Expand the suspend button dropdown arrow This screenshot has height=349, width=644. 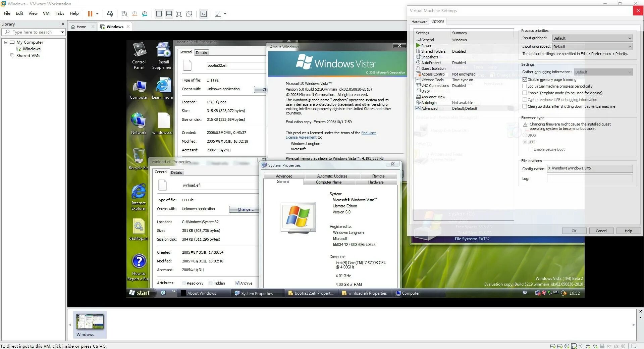[97, 14]
